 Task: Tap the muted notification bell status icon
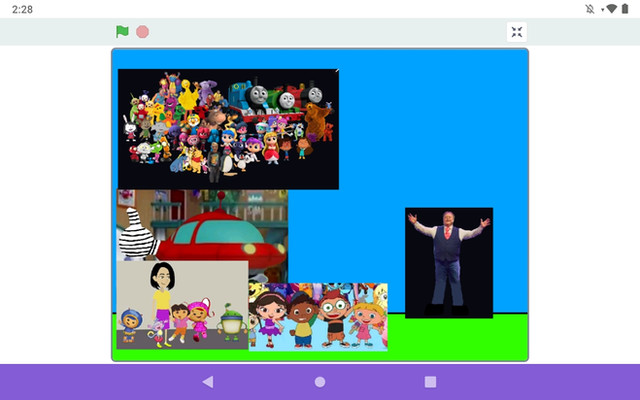point(590,9)
